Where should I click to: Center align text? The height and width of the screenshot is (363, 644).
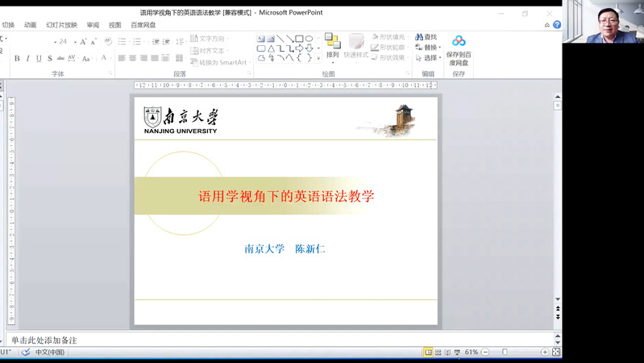[x=133, y=58]
